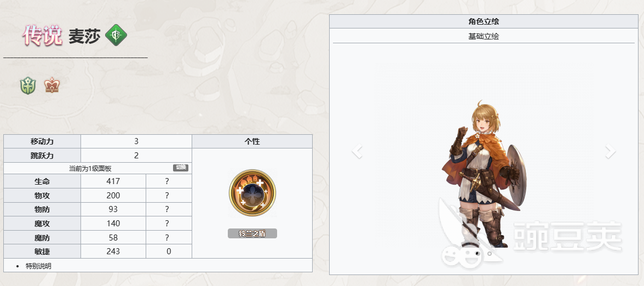Screen dimensions: 644x286
Task: Expand the 特别说明 bullet item
Action: point(38,266)
